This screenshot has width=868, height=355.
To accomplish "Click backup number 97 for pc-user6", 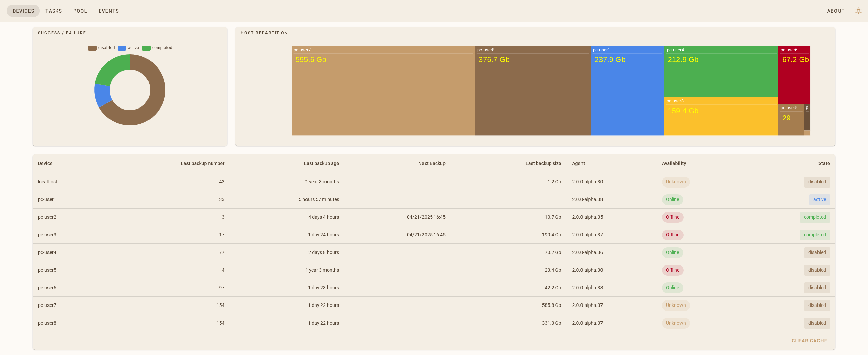I will tap(222, 288).
